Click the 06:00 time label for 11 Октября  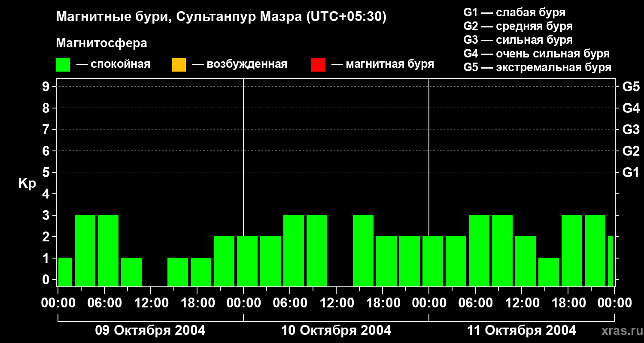click(x=475, y=303)
